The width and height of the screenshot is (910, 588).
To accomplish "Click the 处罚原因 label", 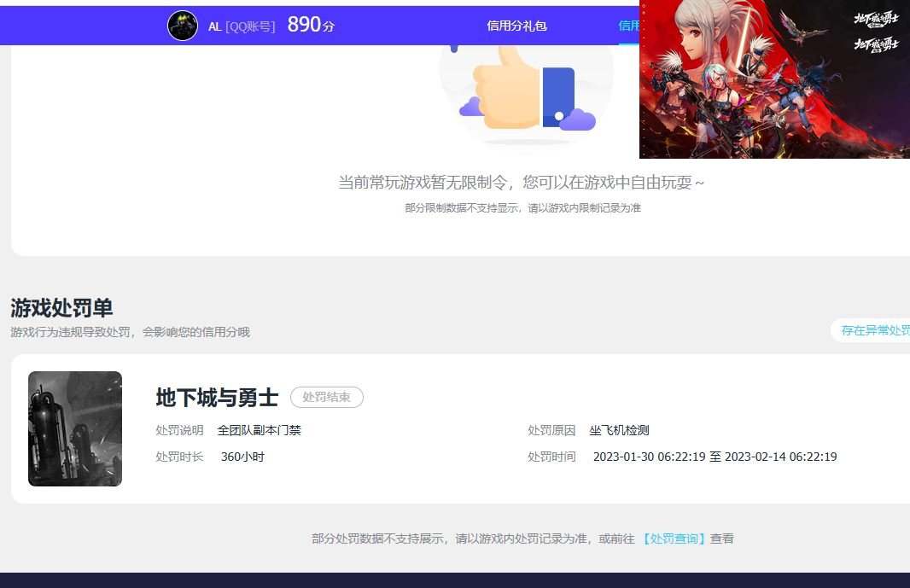I will click(x=551, y=430).
